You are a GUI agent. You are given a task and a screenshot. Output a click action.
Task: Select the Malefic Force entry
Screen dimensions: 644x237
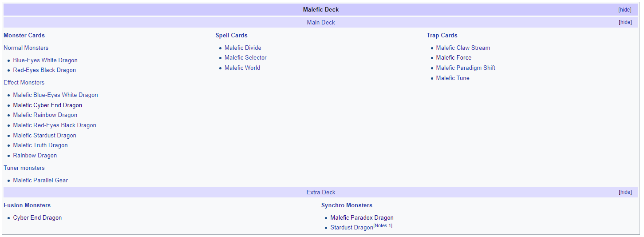pyautogui.click(x=454, y=57)
